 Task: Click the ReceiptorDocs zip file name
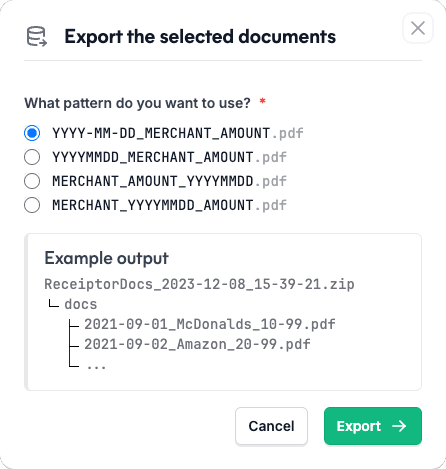(199, 284)
